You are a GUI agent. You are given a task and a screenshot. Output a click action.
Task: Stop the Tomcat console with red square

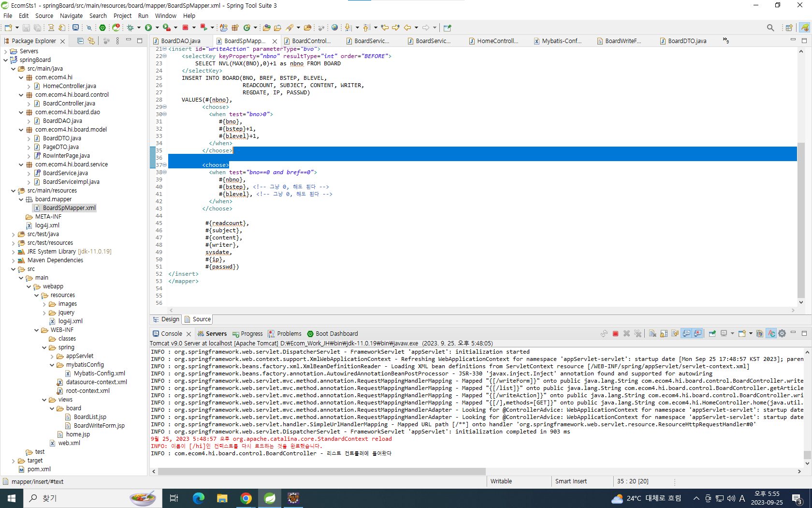(615, 333)
